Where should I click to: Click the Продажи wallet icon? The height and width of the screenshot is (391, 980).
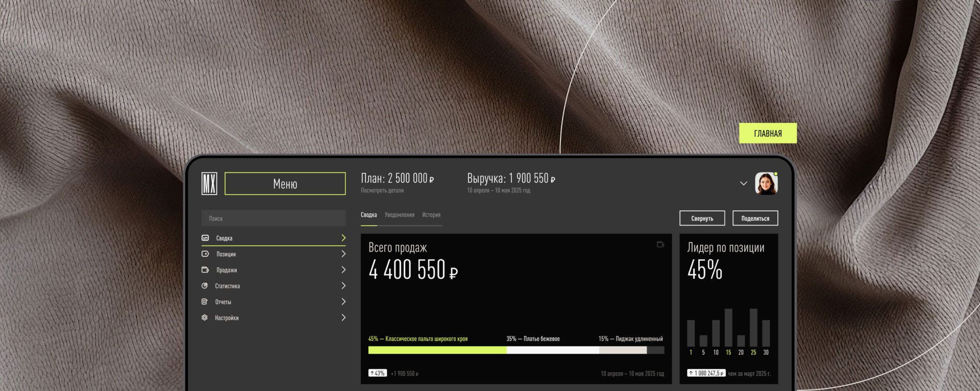(205, 270)
